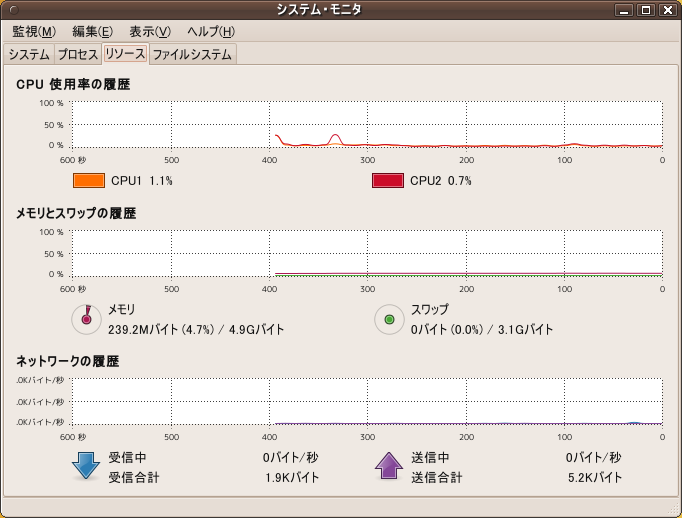Open the ヘルプ menu
Viewport: 682px width, 518px height.
coord(212,32)
